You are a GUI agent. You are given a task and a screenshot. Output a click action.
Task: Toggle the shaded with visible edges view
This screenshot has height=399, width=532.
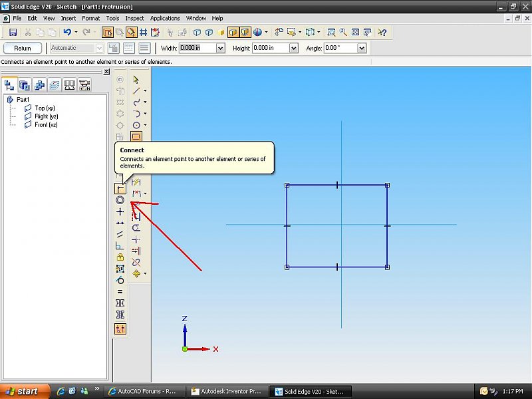click(x=233, y=32)
